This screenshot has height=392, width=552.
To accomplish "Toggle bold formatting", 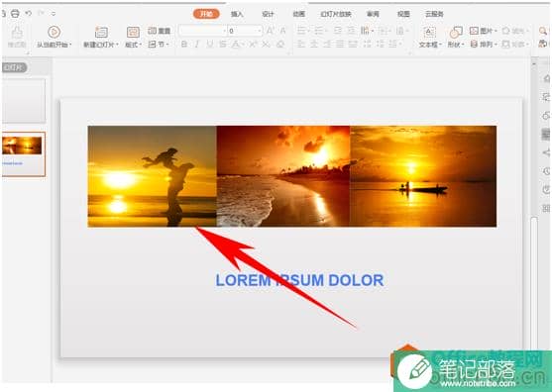I will point(184,45).
